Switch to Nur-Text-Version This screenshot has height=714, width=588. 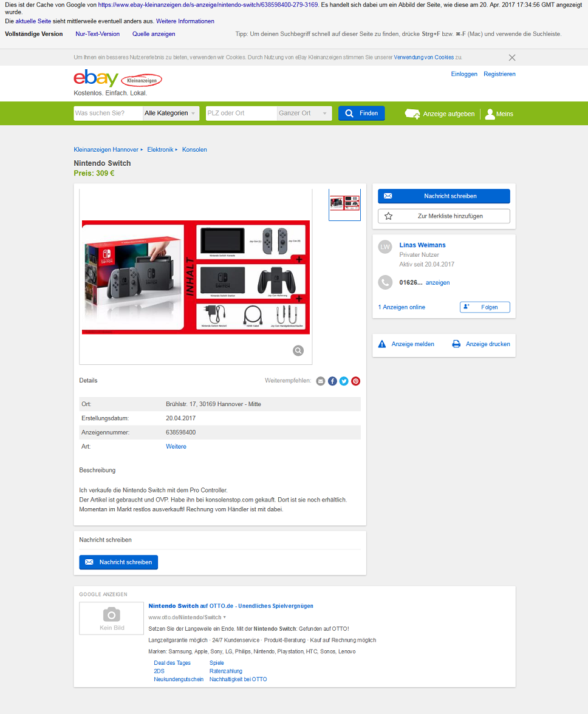click(97, 34)
